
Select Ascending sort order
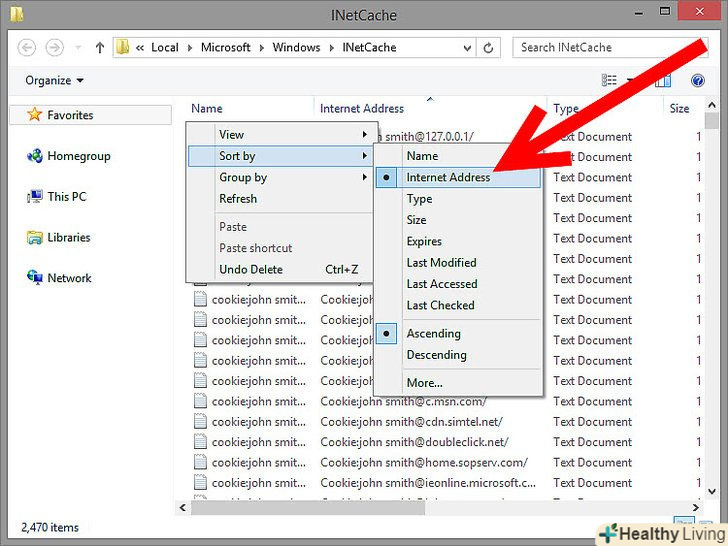pos(433,334)
